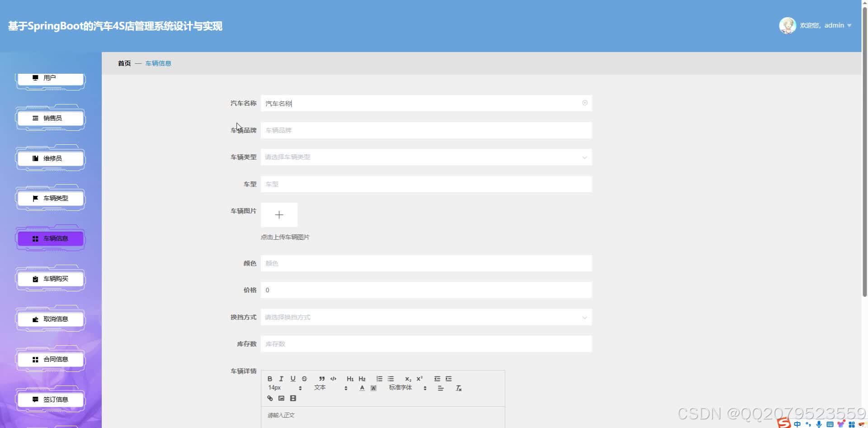This screenshot has width=868, height=428.
Task: Insert a hyperlink in editor
Action: [270, 398]
